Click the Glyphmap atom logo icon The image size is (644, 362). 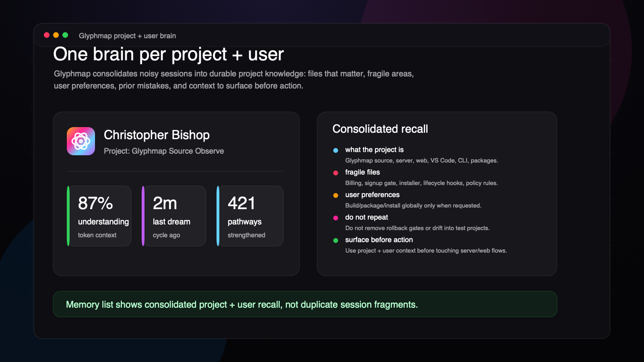[81, 141]
